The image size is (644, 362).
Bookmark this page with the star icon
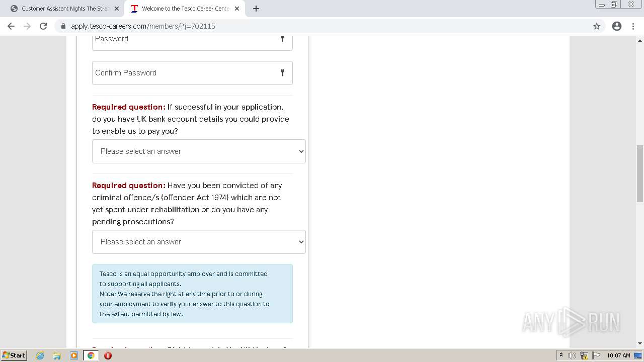pyautogui.click(x=597, y=26)
